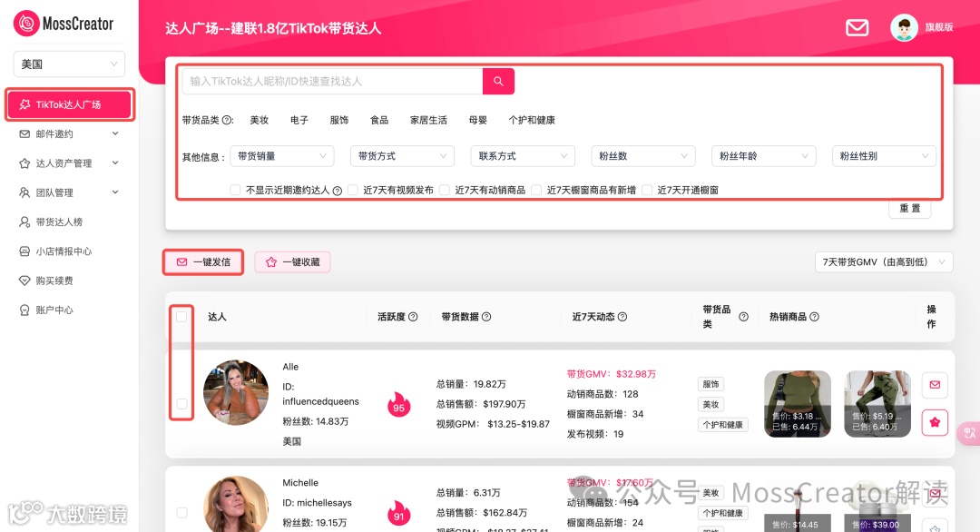Click help icon beside 带货品类 column header
This screenshot has width=980, height=532.
pos(744,317)
